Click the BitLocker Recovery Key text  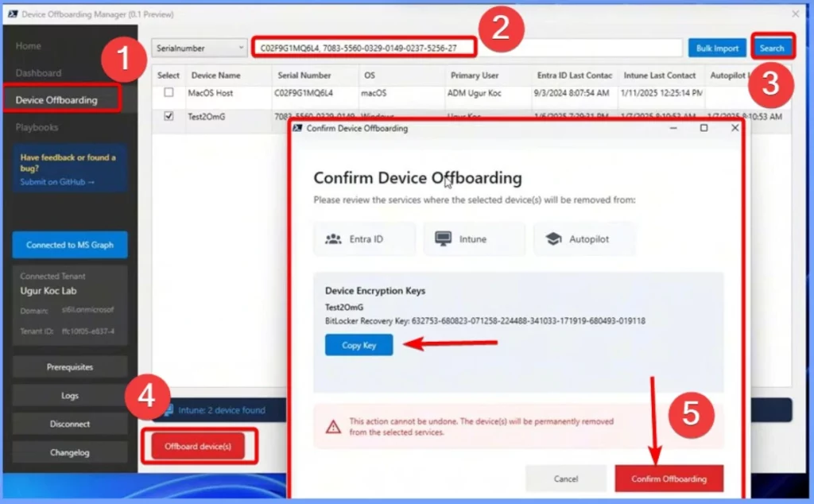coord(485,321)
